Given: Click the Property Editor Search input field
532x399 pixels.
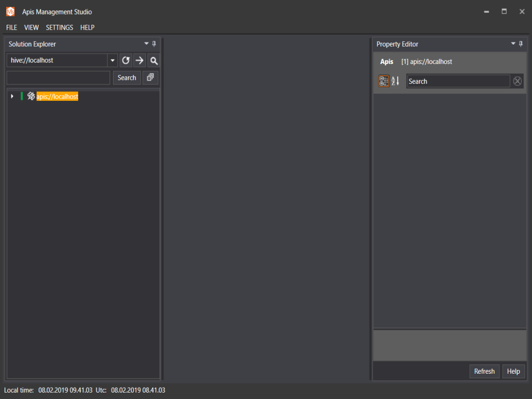Looking at the screenshot, I should 458,81.
